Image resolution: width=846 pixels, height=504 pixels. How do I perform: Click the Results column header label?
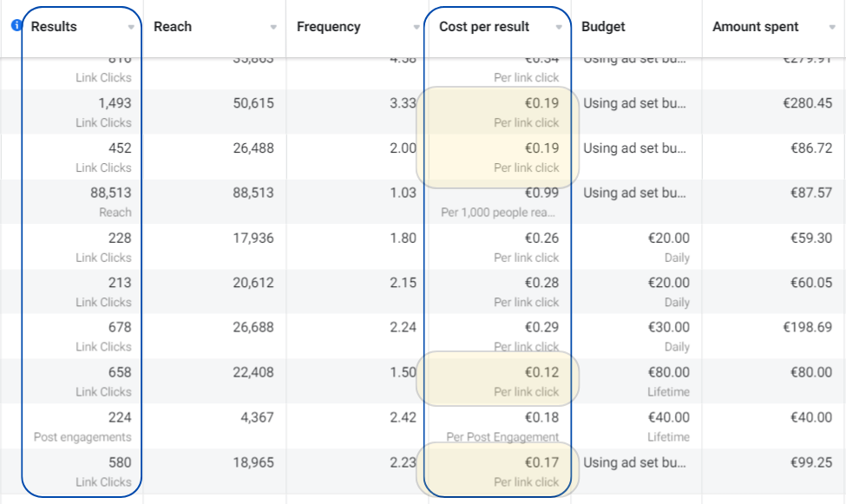pos(54,27)
